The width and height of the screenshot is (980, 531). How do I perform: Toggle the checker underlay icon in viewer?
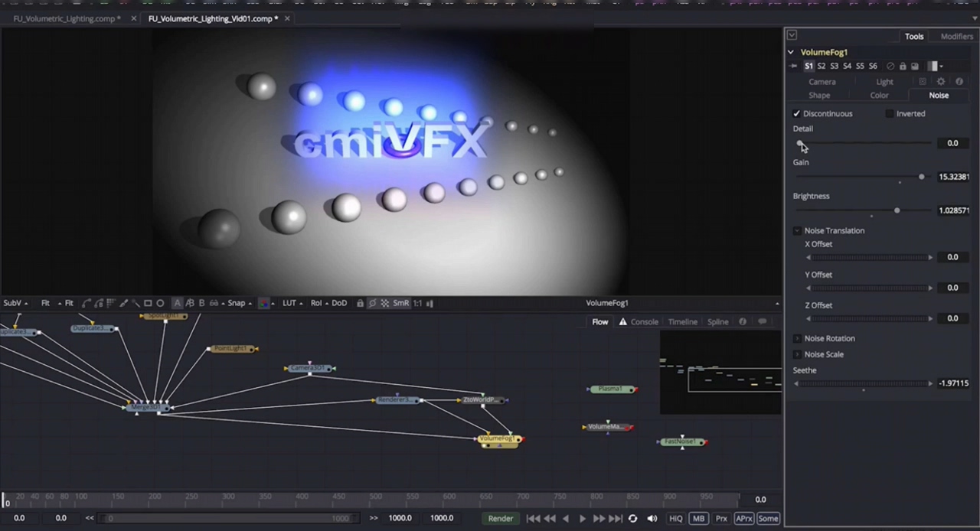(384, 303)
